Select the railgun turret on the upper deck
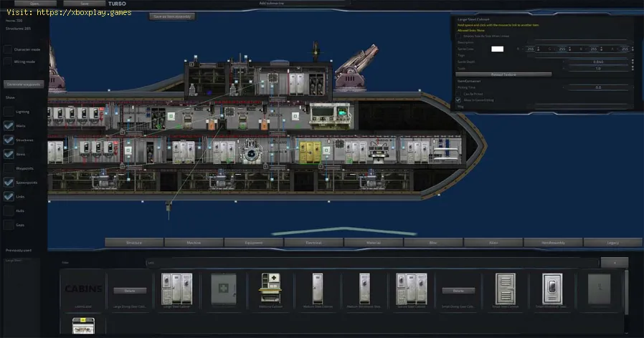644x338 pixels. pos(356,68)
